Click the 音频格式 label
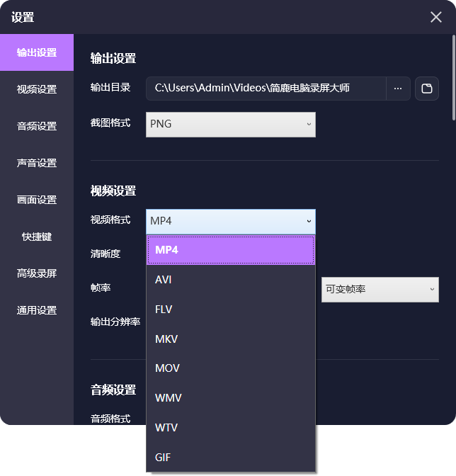This screenshot has height=476, width=456. pyautogui.click(x=110, y=419)
